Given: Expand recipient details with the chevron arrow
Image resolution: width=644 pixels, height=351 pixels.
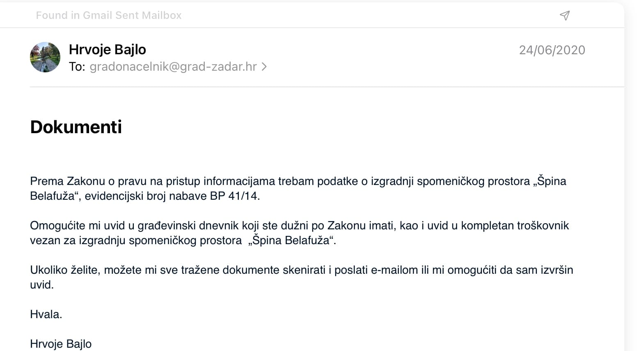Looking at the screenshot, I should pos(264,67).
